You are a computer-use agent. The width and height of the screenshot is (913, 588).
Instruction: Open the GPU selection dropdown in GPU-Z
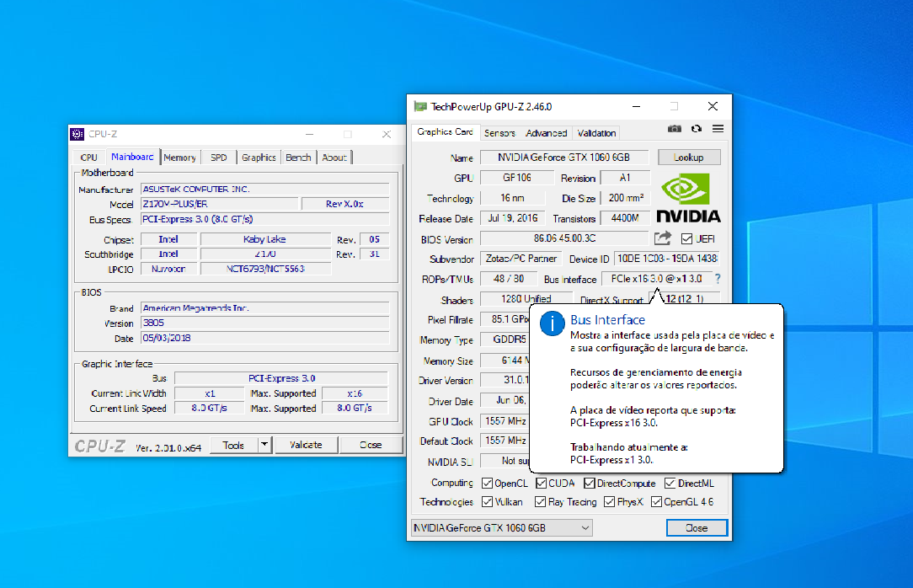pyautogui.click(x=502, y=528)
